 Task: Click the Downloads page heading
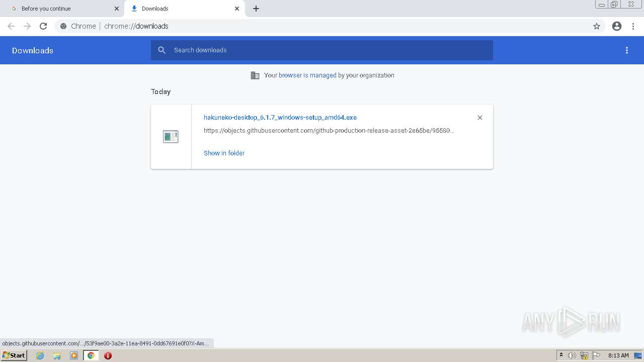coord(33,50)
